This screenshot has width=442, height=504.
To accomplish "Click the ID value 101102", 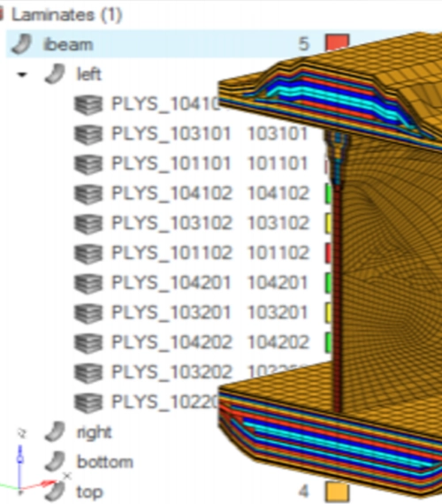I will tap(278, 253).
